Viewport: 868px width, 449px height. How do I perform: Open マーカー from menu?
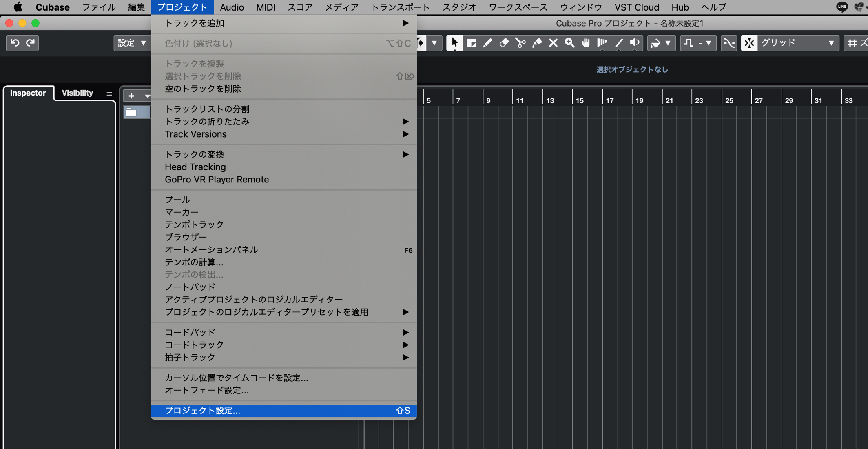tap(283, 212)
